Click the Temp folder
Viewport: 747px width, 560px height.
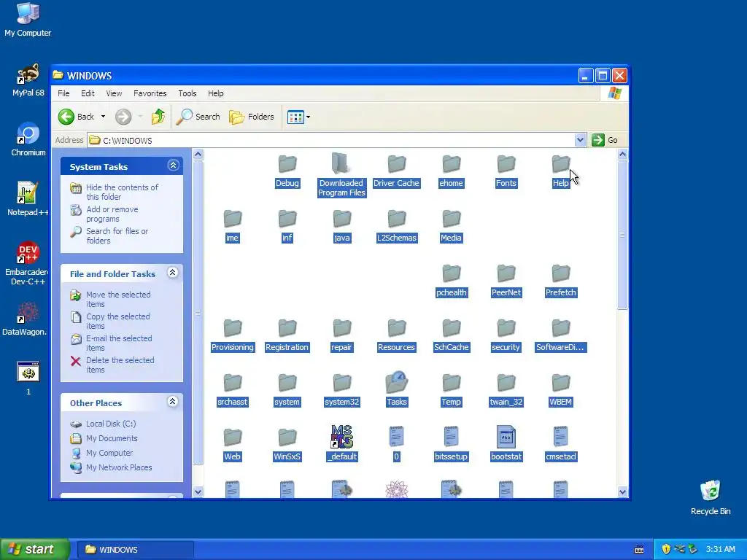tap(451, 391)
